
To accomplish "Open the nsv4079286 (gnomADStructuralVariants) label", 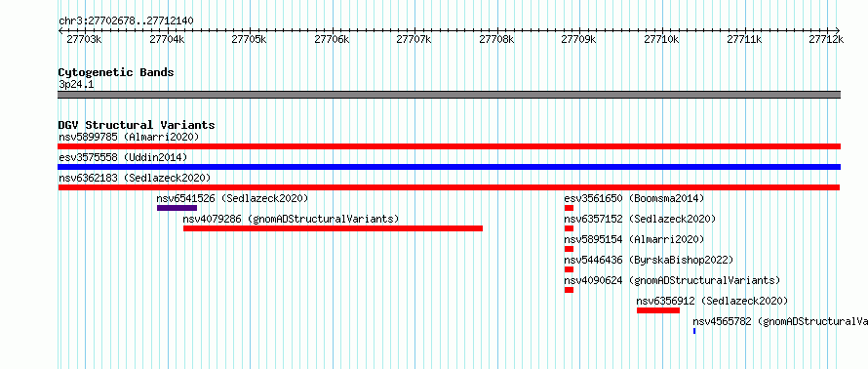I will 292,219.
